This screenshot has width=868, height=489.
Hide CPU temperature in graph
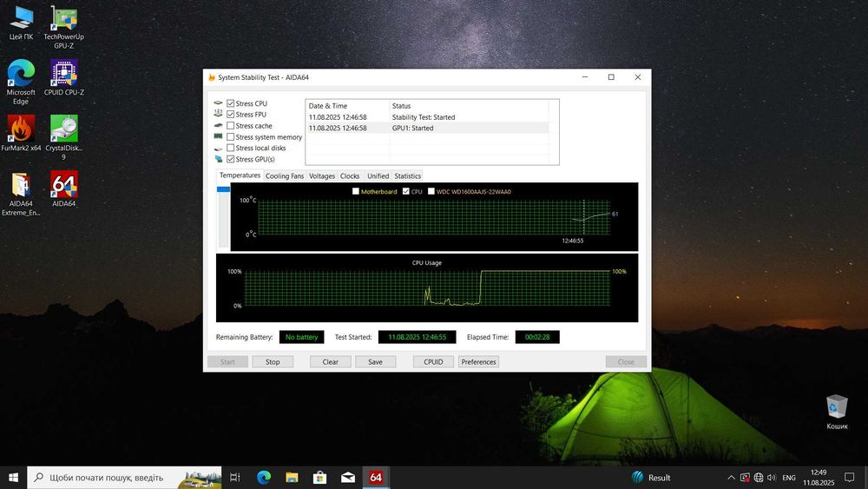click(x=405, y=192)
